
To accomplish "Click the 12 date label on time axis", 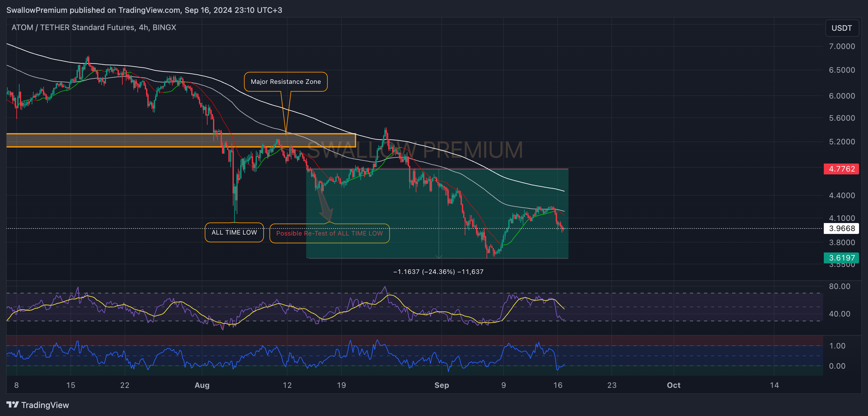I will pyautogui.click(x=287, y=385).
